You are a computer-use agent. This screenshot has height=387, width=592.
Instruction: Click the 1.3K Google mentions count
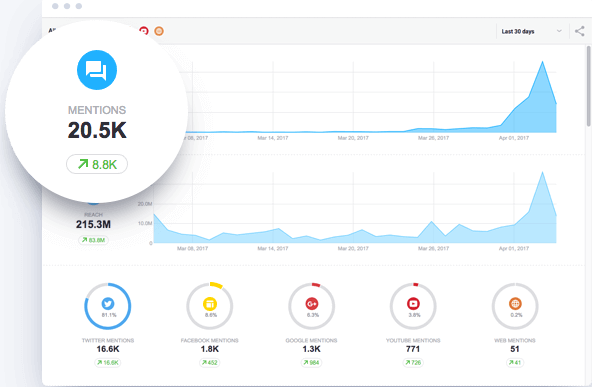pos(311,349)
